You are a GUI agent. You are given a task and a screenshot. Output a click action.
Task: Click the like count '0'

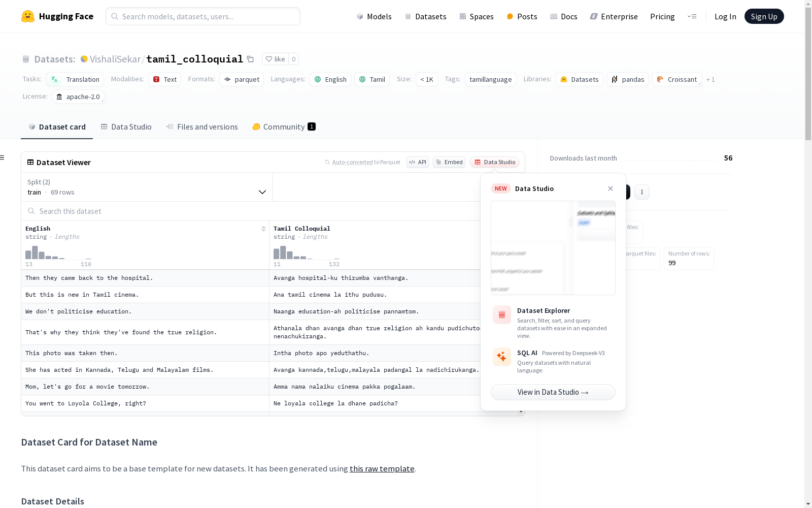[293, 59]
